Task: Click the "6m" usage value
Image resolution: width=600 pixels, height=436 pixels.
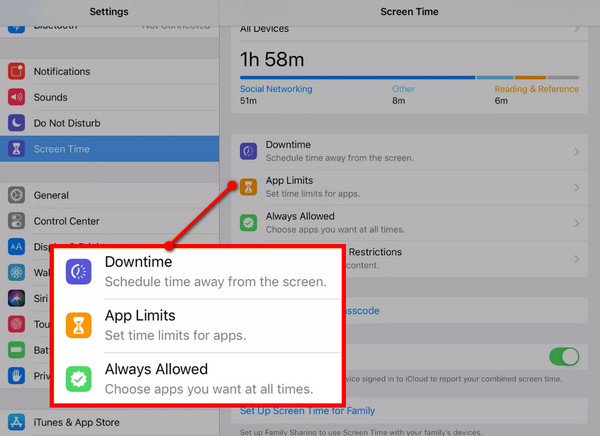Action: 501,101
